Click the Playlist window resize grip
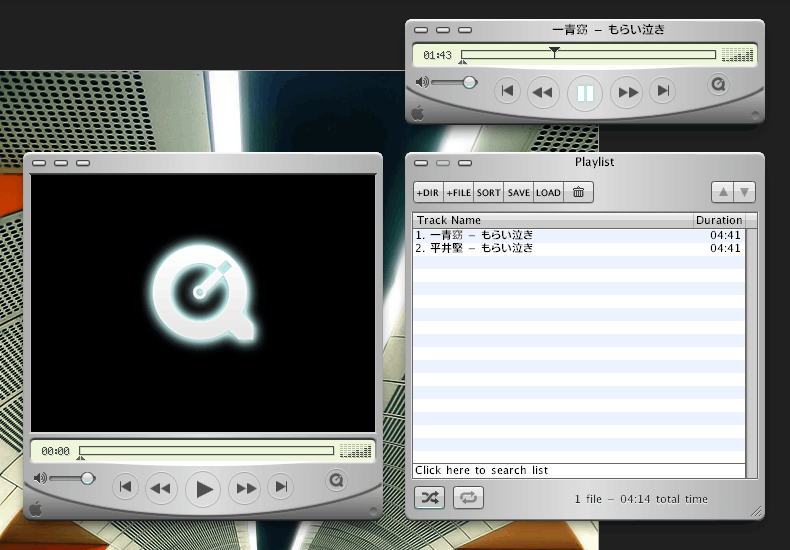The height and width of the screenshot is (550, 790). pyautogui.click(x=756, y=511)
